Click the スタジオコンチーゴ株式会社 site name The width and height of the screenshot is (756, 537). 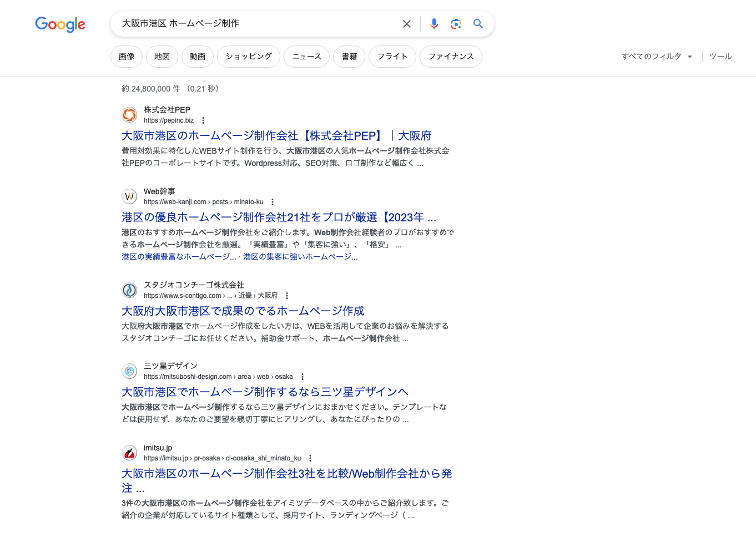click(194, 285)
